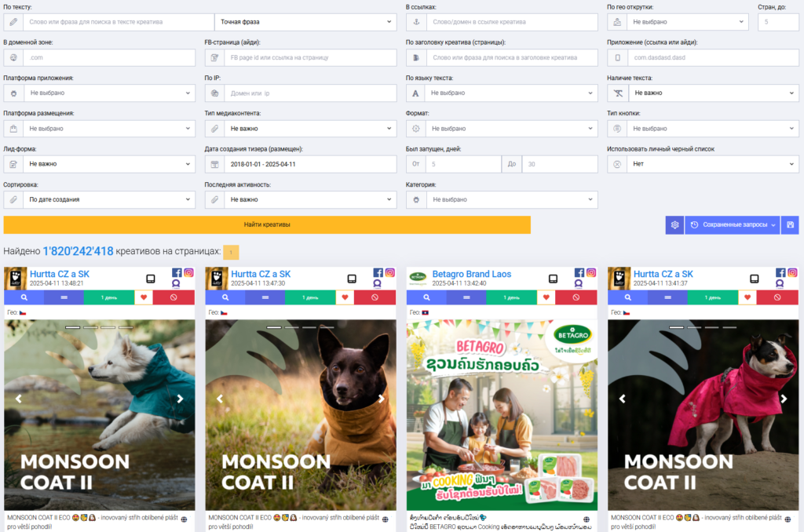The image size is (804, 532).
Task: Click Instagram icon on Hurtta card 13:41:37
Action: click(x=793, y=272)
